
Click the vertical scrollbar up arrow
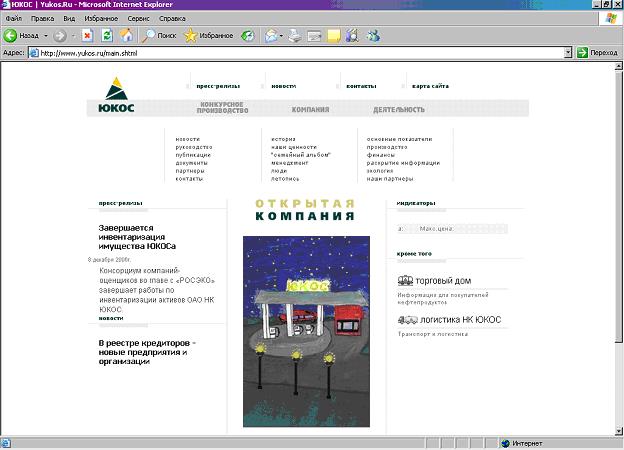click(618, 67)
